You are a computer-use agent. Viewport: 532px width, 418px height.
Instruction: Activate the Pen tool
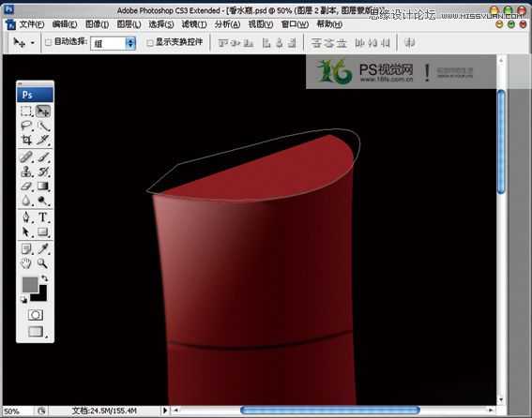(x=26, y=217)
